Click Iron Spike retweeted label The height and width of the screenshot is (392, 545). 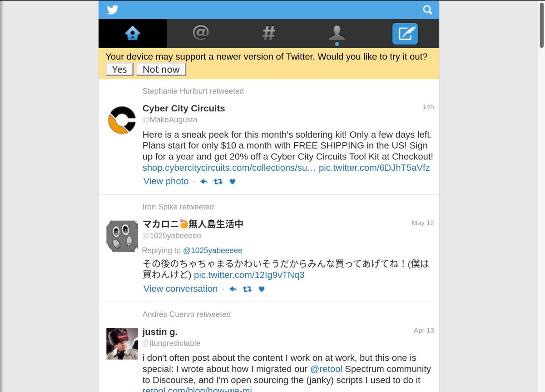point(178,207)
